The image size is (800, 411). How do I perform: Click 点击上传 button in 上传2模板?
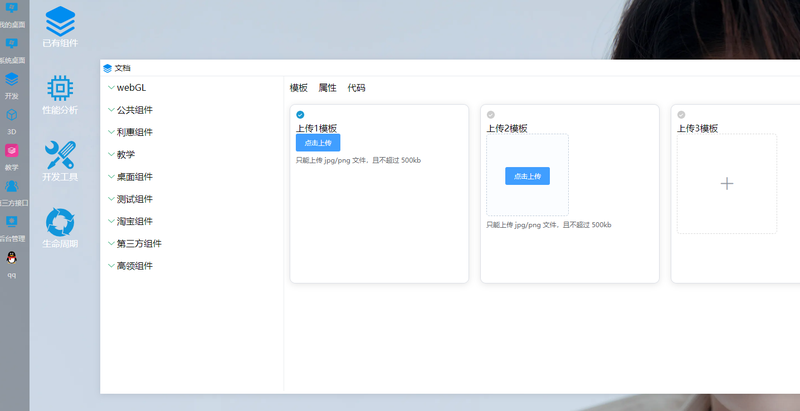(528, 176)
